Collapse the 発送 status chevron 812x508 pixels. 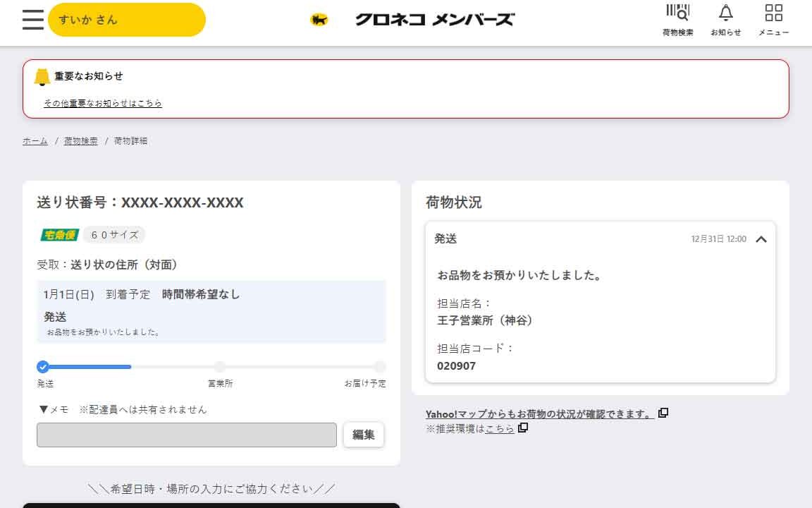tap(761, 239)
